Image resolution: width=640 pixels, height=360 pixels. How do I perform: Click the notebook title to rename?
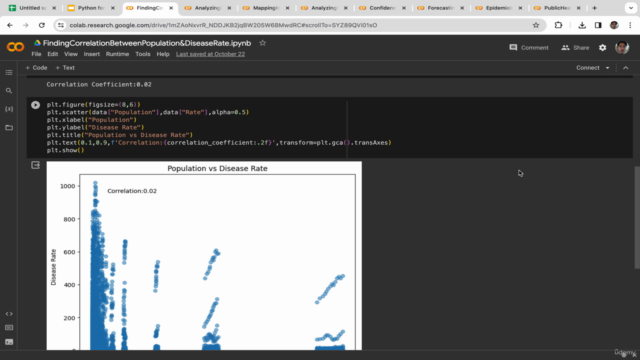(x=147, y=43)
